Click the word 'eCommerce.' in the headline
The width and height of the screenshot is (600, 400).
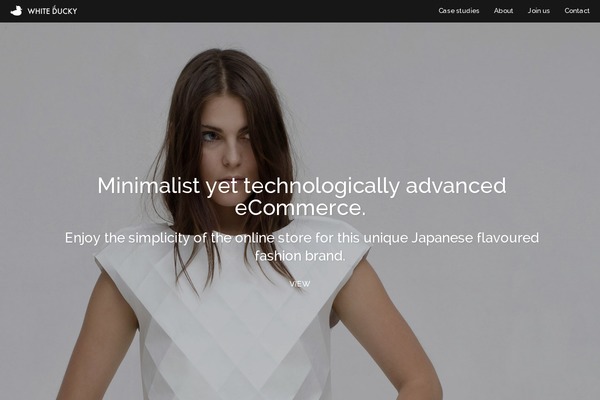coord(300,208)
